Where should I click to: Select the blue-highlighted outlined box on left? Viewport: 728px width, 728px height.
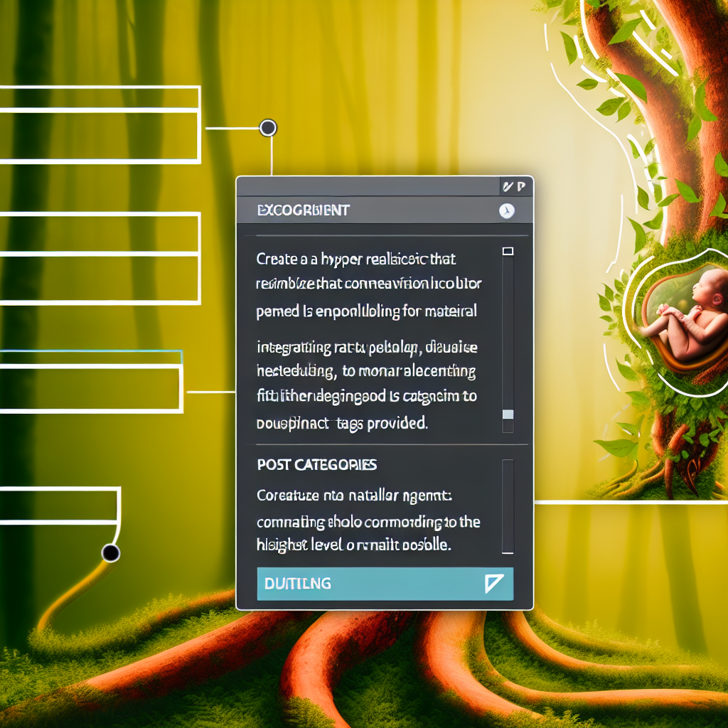pos(91,380)
